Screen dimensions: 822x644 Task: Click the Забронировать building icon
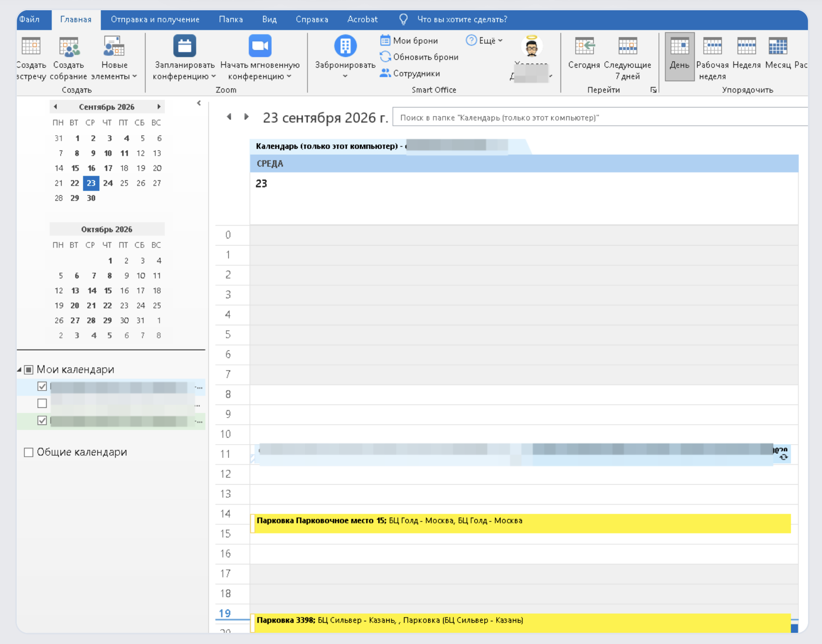click(x=345, y=46)
